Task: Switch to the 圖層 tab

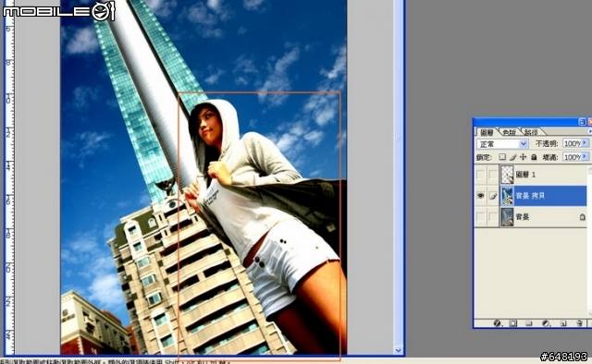Action: click(x=487, y=132)
